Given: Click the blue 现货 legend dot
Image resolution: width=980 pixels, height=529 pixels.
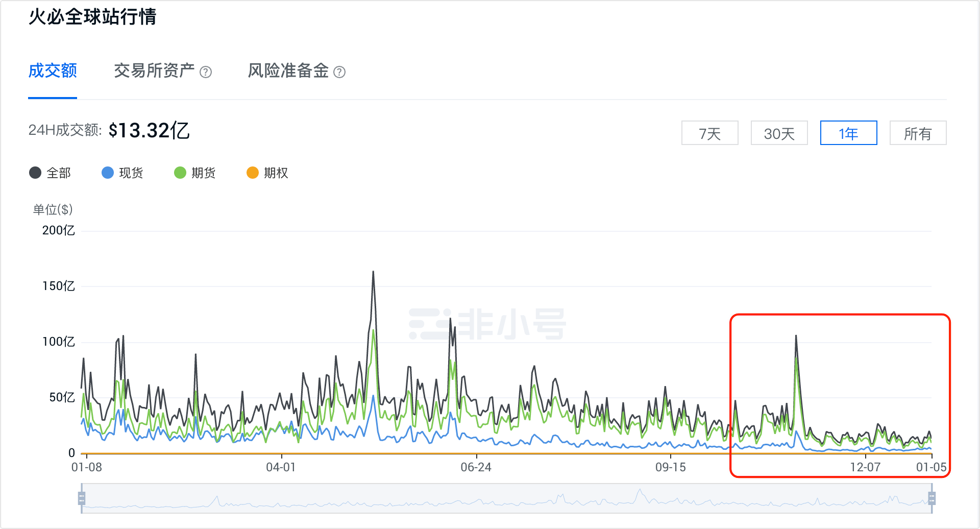Looking at the screenshot, I should point(107,173).
